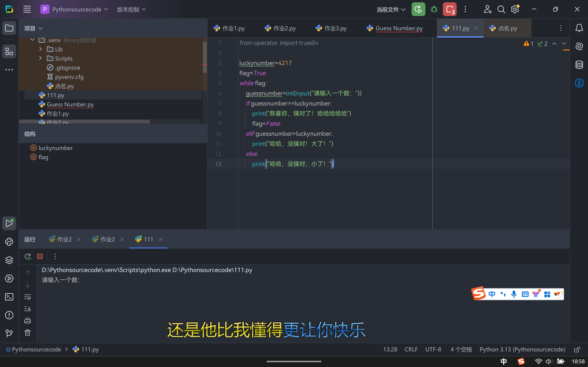Screen dimensions: 588x367
Task: Switch to the Guess Number.py editor tab
Action: click(x=399, y=28)
